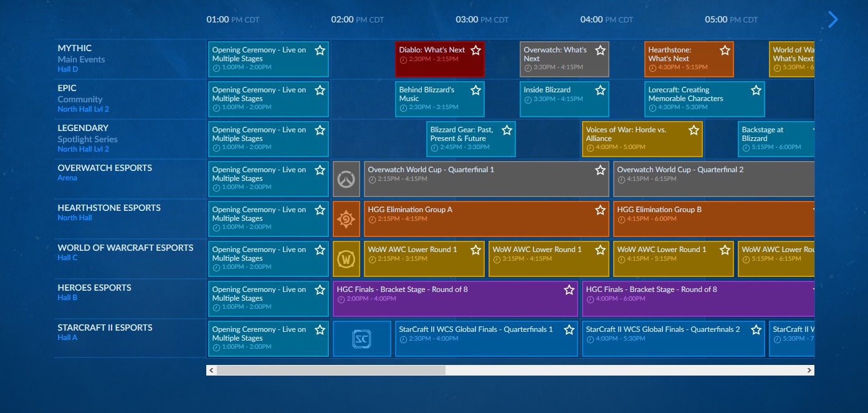Click the scrollbar left arrow

coord(211,370)
